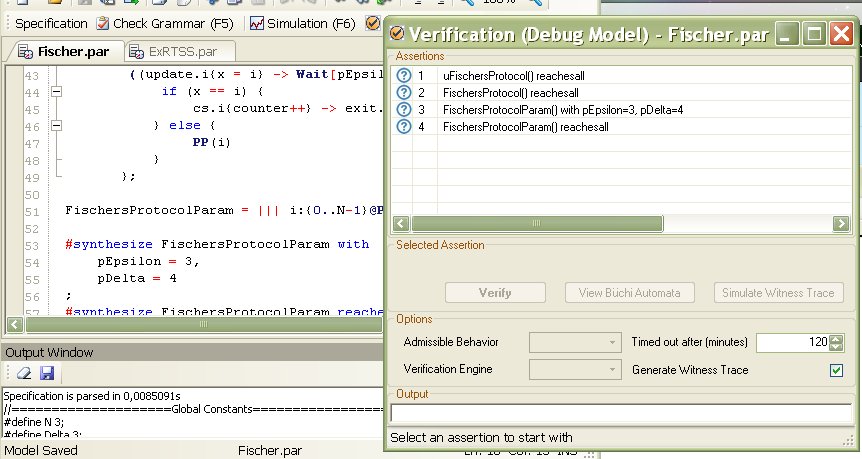Image resolution: width=862 pixels, height=459 pixels.
Task: Clear the Output Window with the eraser icon
Action: pos(24,373)
